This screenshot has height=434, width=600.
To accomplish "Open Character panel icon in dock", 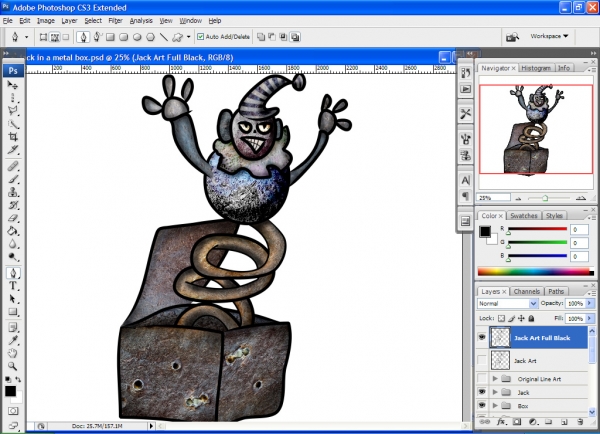I will pos(465,180).
